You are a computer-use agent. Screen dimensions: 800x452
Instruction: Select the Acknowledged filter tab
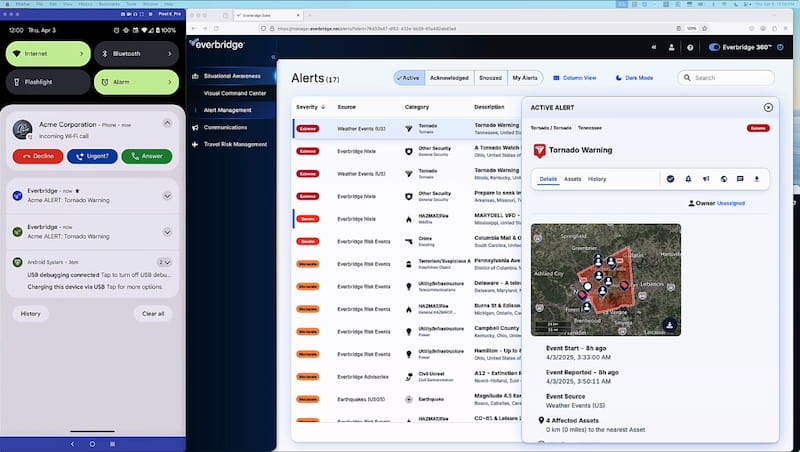[449, 78]
